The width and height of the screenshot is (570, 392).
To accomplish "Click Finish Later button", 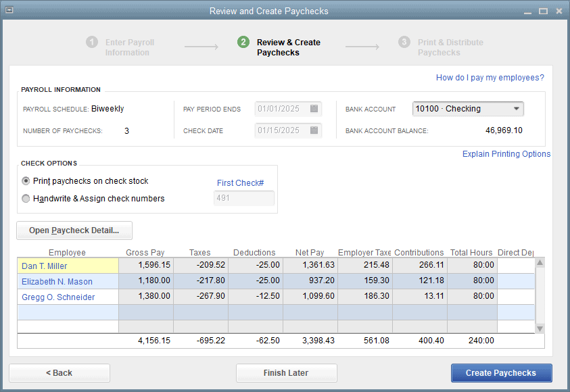I will (286, 373).
